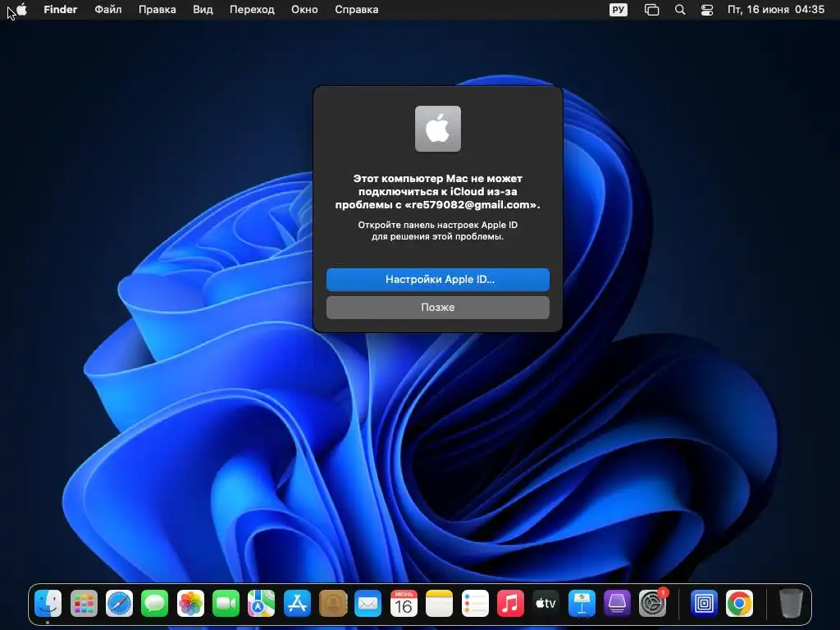Image resolution: width=840 pixels, height=630 pixels.
Task: Dismiss dialog with Позже button
Action: (x=438, y=308)
